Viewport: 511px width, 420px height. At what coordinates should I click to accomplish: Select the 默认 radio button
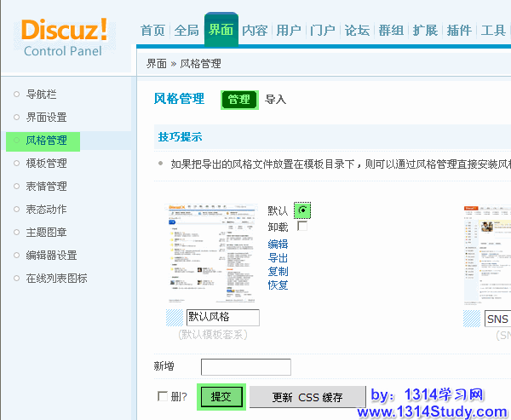pos(302,210)
